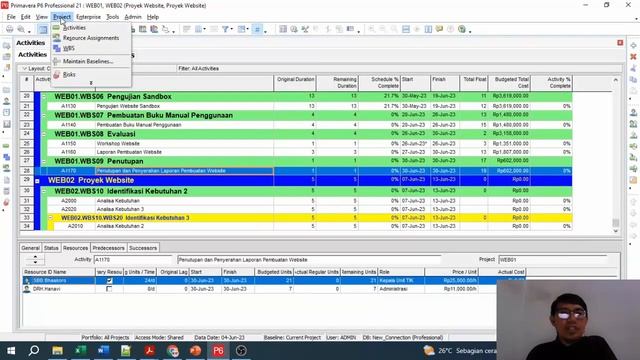Untick the primary resource checkbox for SBB Bhaskara

pyautogui.click(x=109, y=280)
